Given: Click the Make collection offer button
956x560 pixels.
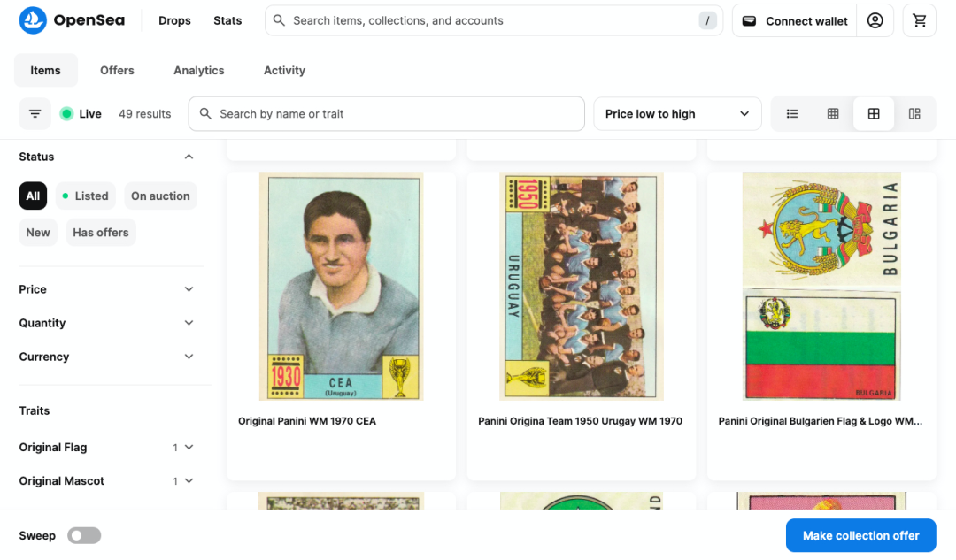Looking at the screenshot, I should [x=860, y=535].
